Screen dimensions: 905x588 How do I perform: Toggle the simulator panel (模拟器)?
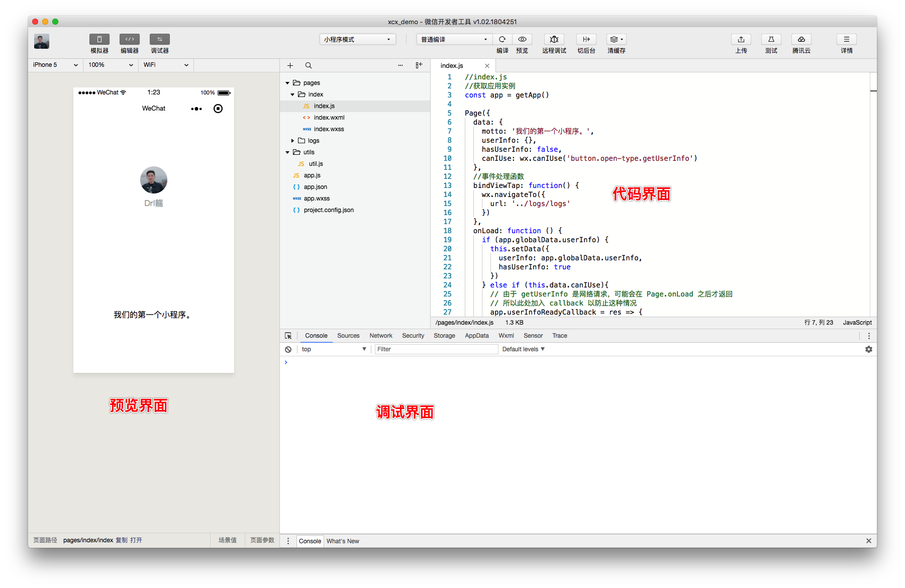click(99, 39)
